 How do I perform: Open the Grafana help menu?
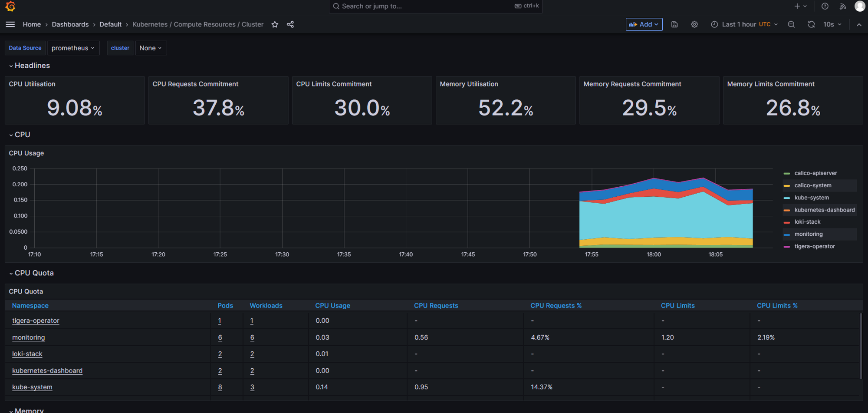[x=825, y=6]
